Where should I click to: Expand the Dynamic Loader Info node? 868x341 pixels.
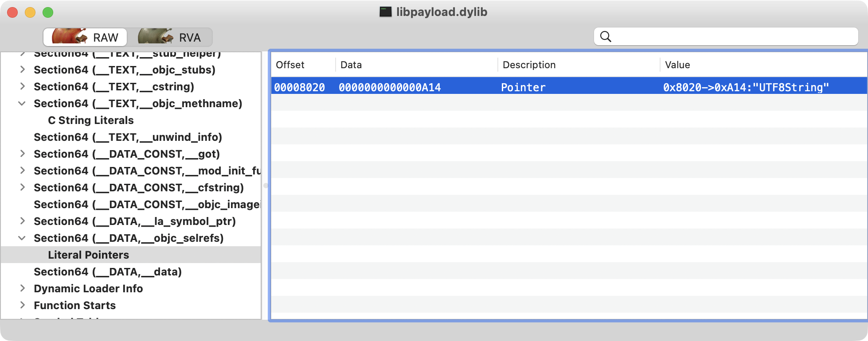[22, 288]
